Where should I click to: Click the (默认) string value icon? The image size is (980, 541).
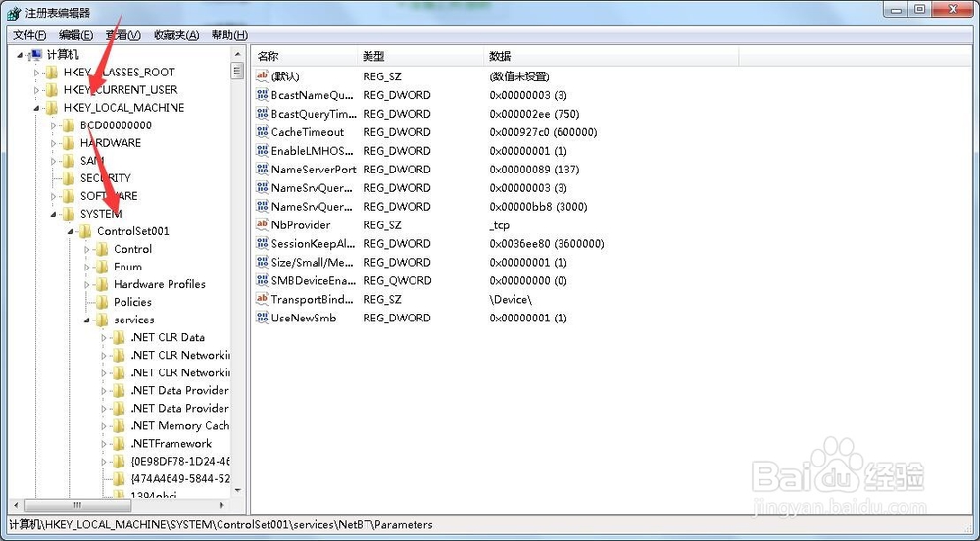[x=263, y=76]
